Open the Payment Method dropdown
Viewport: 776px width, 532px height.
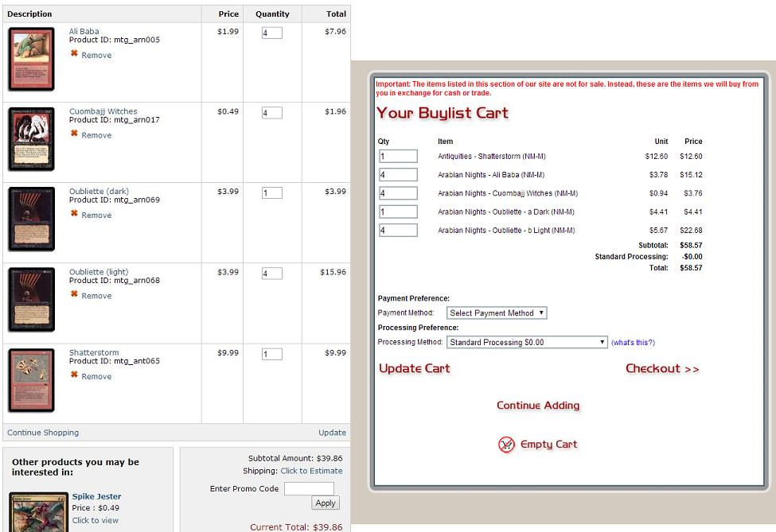[x=497, y=313]
